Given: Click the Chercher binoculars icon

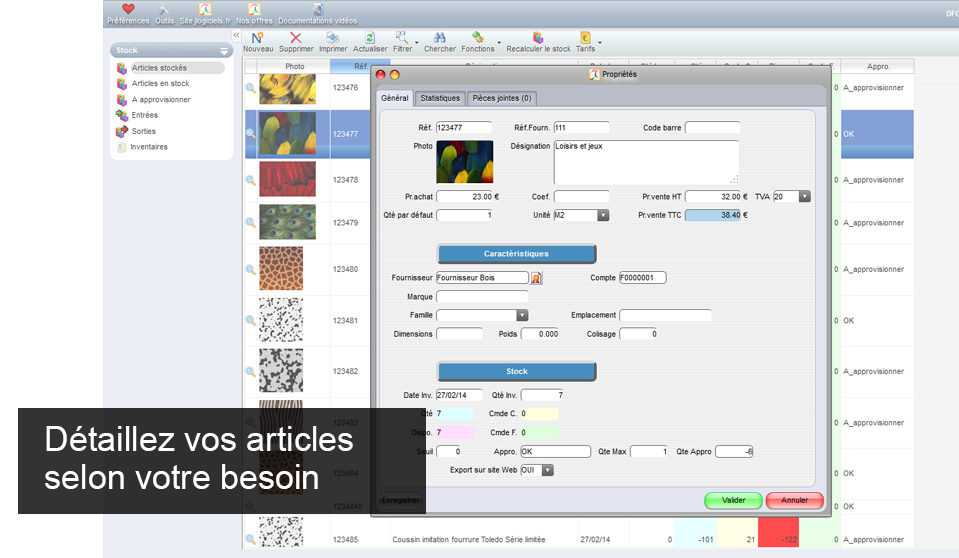Looking at the screenshot, I should (x=440, y=38).
